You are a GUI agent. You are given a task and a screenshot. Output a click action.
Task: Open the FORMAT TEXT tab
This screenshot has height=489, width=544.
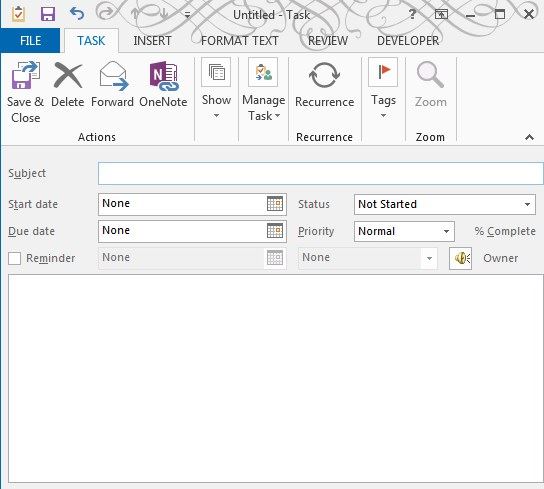pyautogui.click(x=240, y=41)
